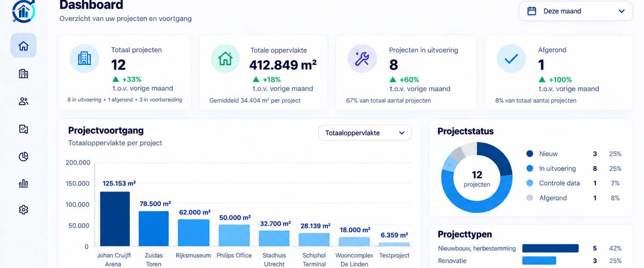The height and width of the screenshot is (268, 644).
Task: Click the Projectstatus heading
Action: coord(465,131)
